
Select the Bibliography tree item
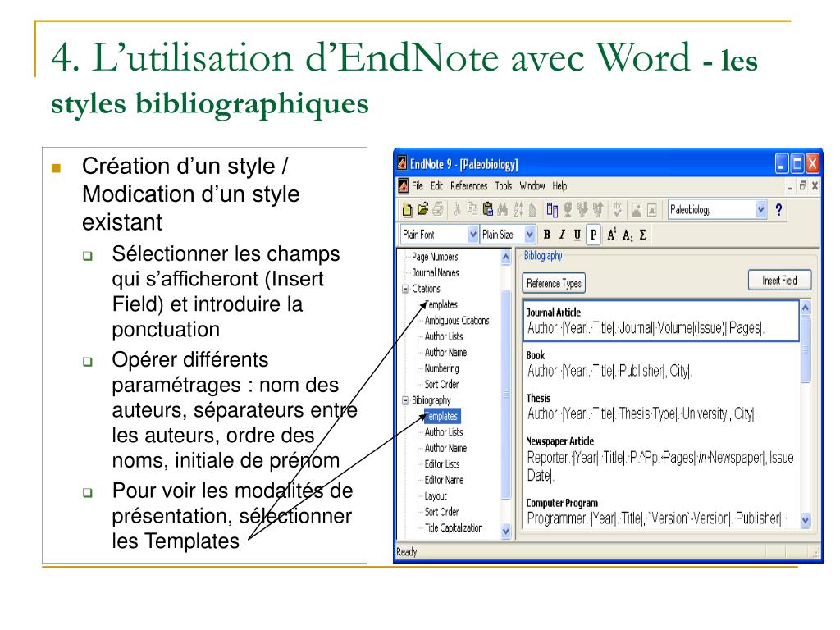(x=431, y=400)
